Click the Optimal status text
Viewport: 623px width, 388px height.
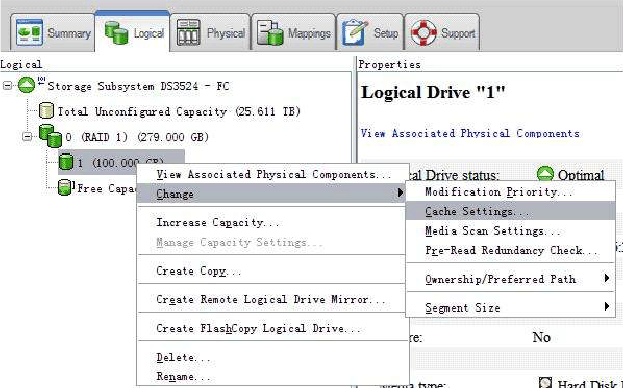[x=581, y=175]
